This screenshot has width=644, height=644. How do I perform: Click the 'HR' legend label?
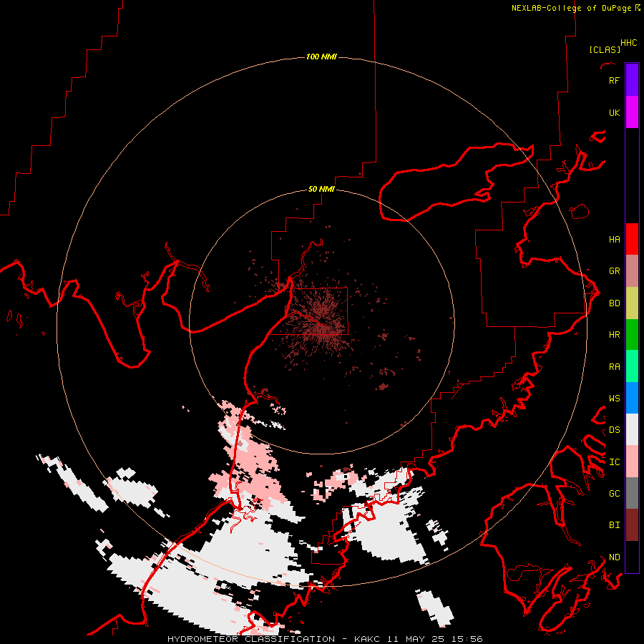coord(614,335)
